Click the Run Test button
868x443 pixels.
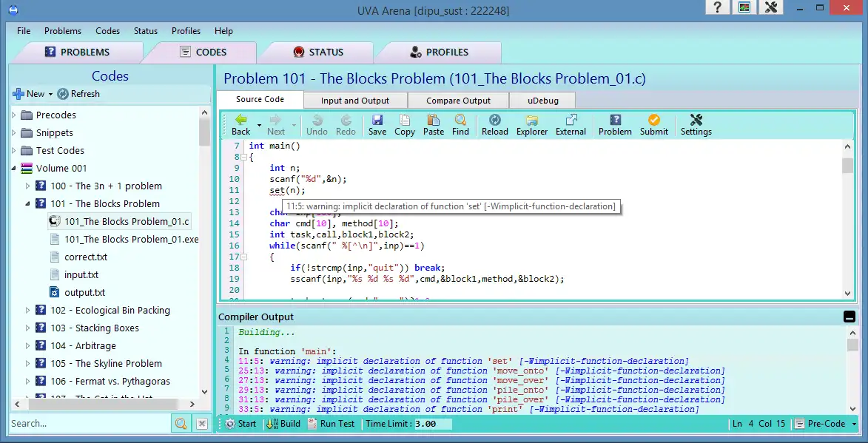[331, 424]
